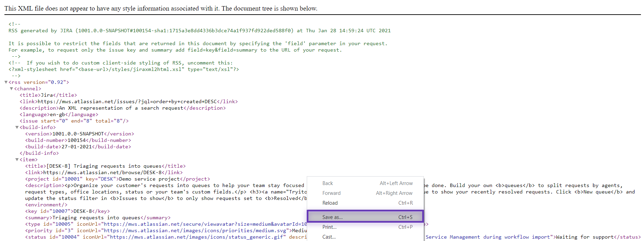
Task: Click the empty <environment/> tag line
Action: (x=46, y=205)
